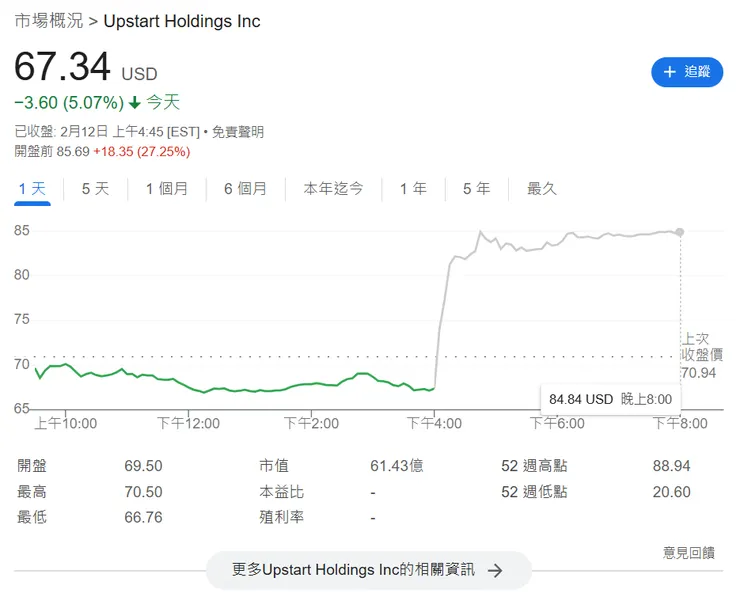Open the 1 年 chart view
This screenshot has height=598, width=740.
(x=413, y=189)
